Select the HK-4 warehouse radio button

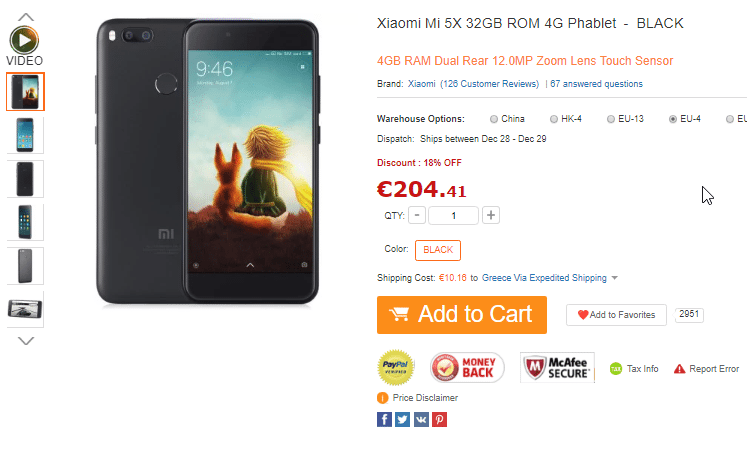(x=554, y=119)
